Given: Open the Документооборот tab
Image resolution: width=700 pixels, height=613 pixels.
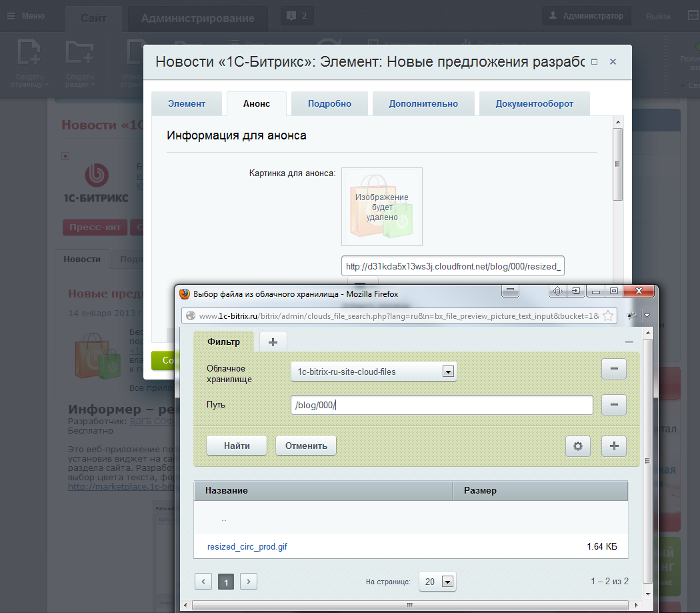Looking at the screenshot, I should tap(535, 103).
